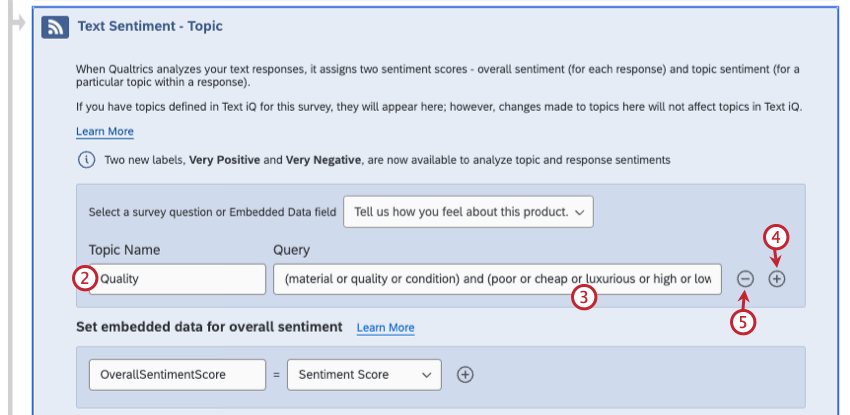Select the OverallSentimentScore input field
This screenshot has width=850, height=415.
coord(177,374)
